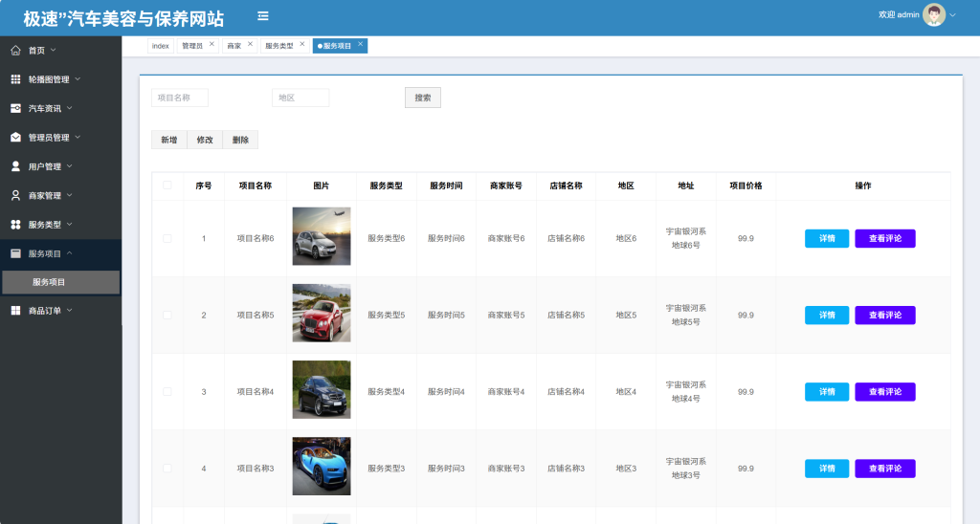The width and height of the screenshot is (980, 524).
Task: Toggle the select-all checkbox in table header
Action: 167,186
